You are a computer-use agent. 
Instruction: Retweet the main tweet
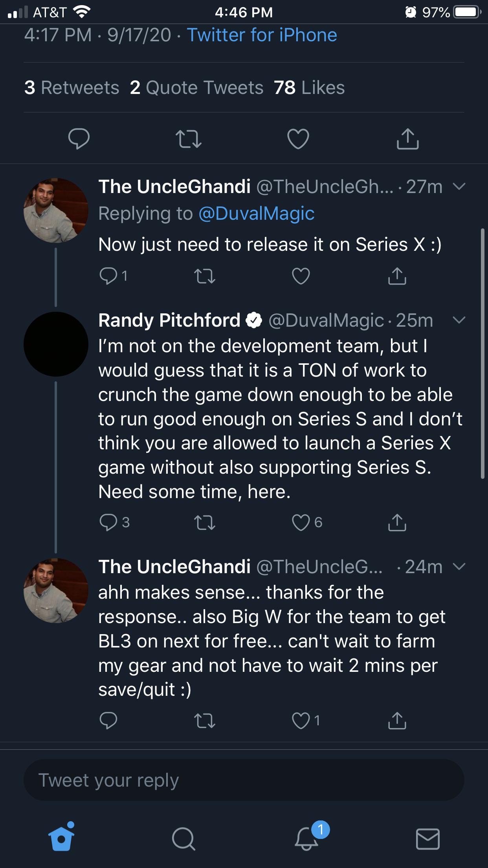click(188, 139)
